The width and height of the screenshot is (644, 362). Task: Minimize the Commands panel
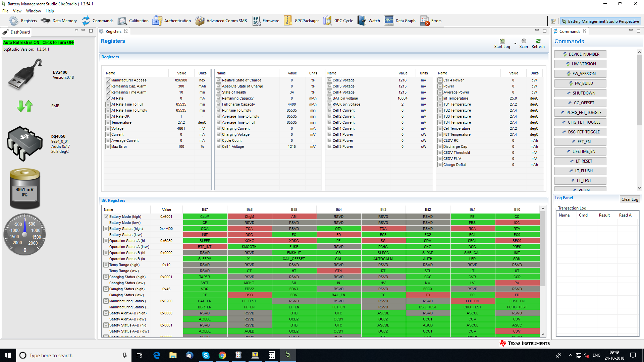[631, 31]
